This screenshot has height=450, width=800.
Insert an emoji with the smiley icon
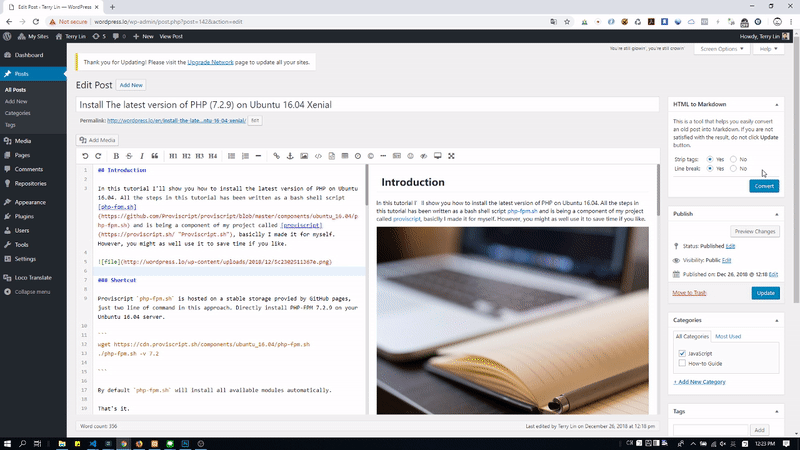tap(410, 156)
